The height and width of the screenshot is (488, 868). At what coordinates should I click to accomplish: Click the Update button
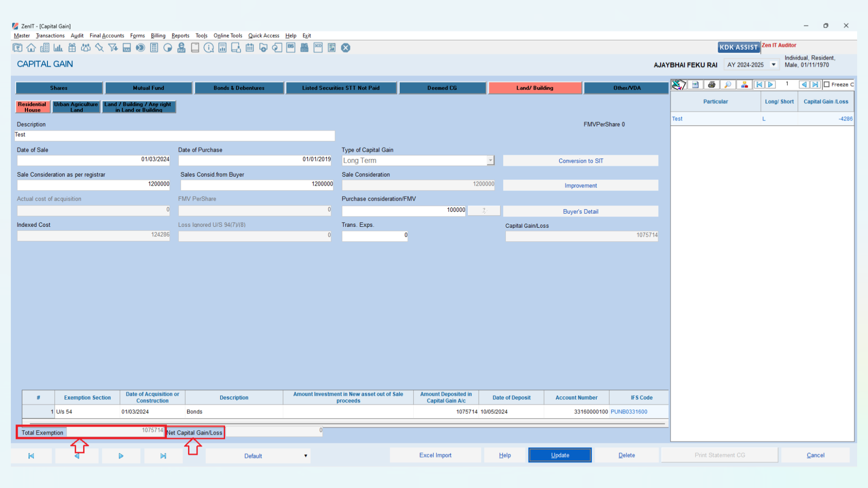[x=560, y=455]
